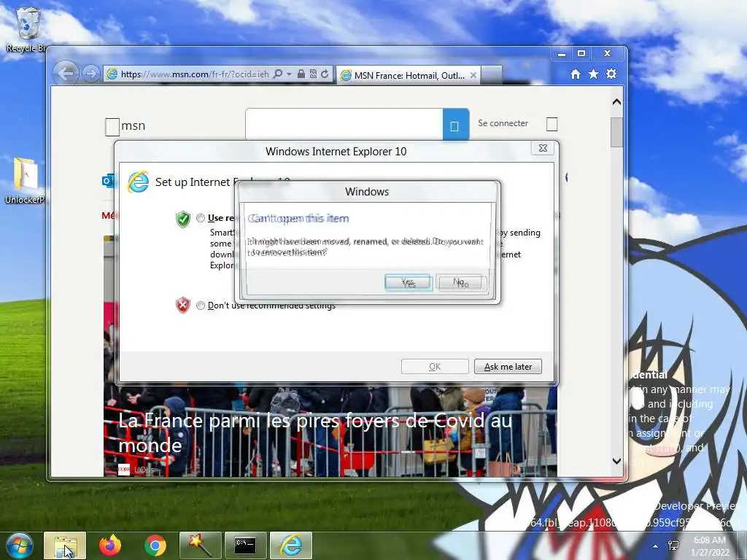Click the security lock icon in address bar
Screen dimensions: 747x560
pos(301,74)
